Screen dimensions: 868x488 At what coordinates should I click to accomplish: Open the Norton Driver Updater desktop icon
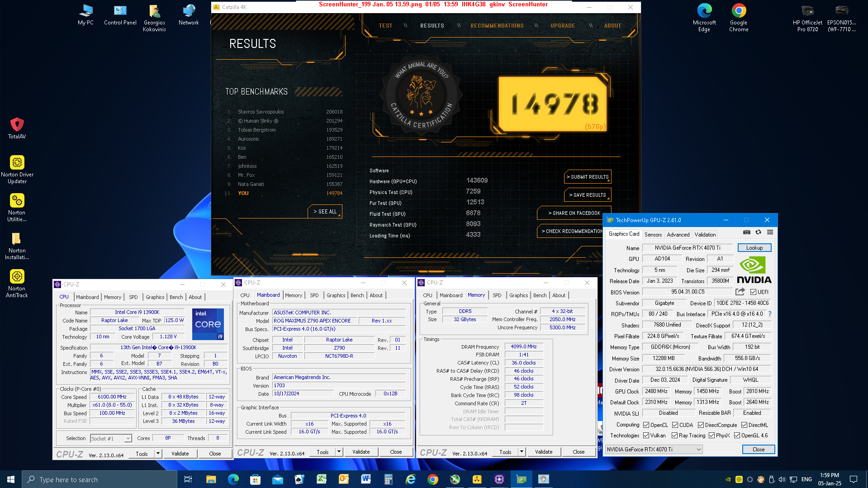[x=17, y=170]
